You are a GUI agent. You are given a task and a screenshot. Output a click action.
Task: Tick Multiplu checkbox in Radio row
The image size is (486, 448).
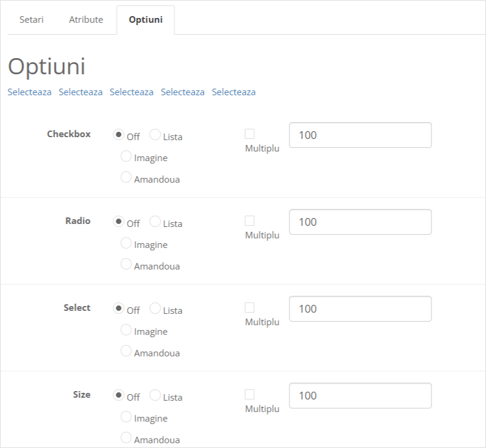pyautogui.click(x=250, y=221)
